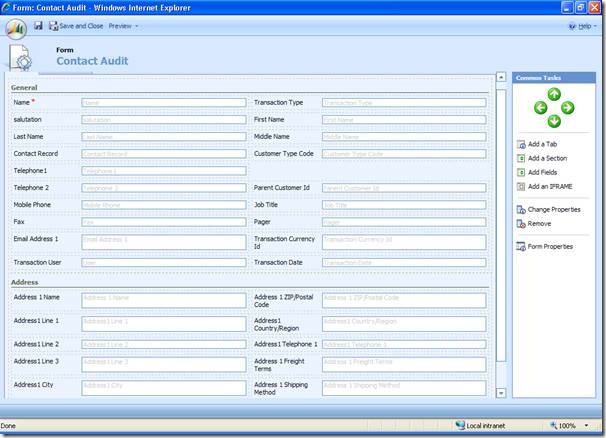Open the Help dropdown menu
Screen dimensions: 606x438
[581, 25]
